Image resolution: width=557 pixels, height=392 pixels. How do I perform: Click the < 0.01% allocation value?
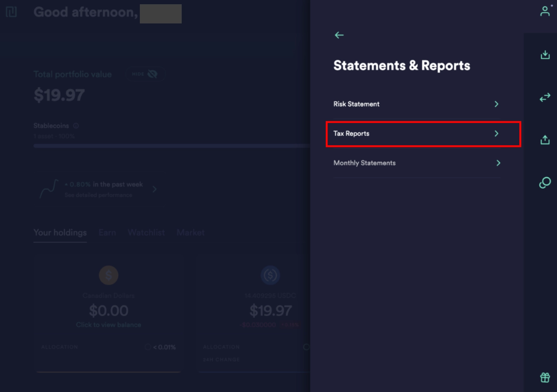coord(164,347)
